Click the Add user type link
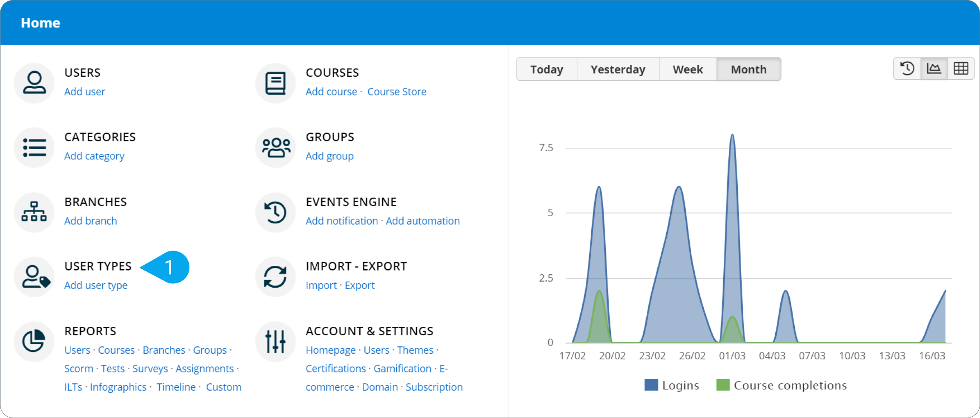The height and width of the screenshot is (418, 980). (x=96, y=285)
